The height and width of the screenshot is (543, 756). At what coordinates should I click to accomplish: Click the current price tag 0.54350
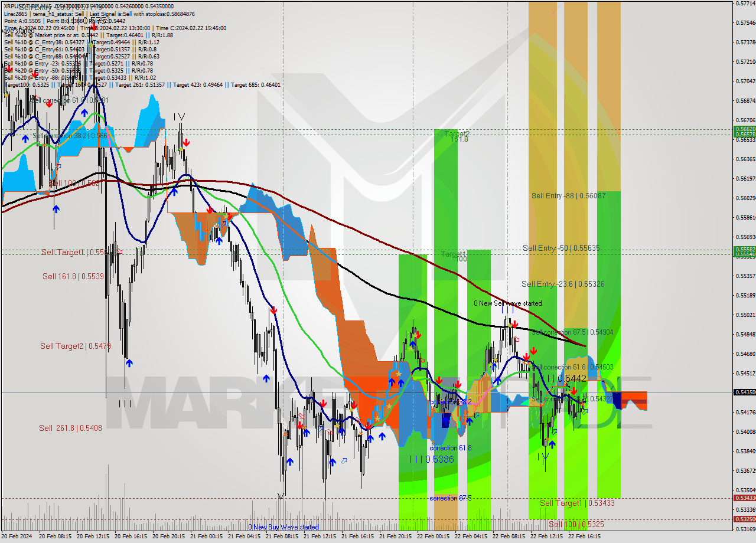click(x=744, y=392)
